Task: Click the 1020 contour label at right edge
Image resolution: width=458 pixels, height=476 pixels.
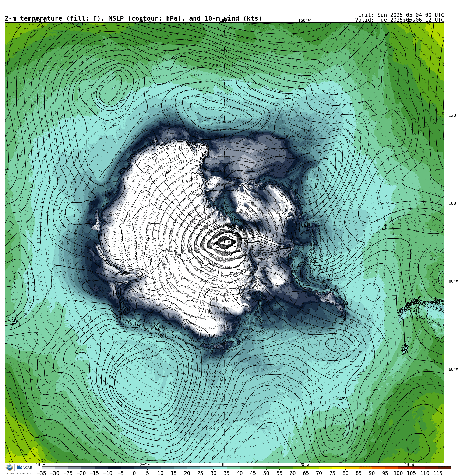Action: (x=443, y=114)
